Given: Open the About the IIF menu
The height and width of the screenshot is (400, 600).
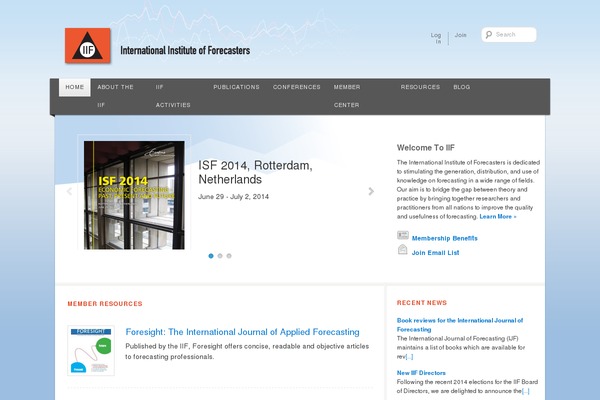Looking at the screenshot, I should point(115,96).
